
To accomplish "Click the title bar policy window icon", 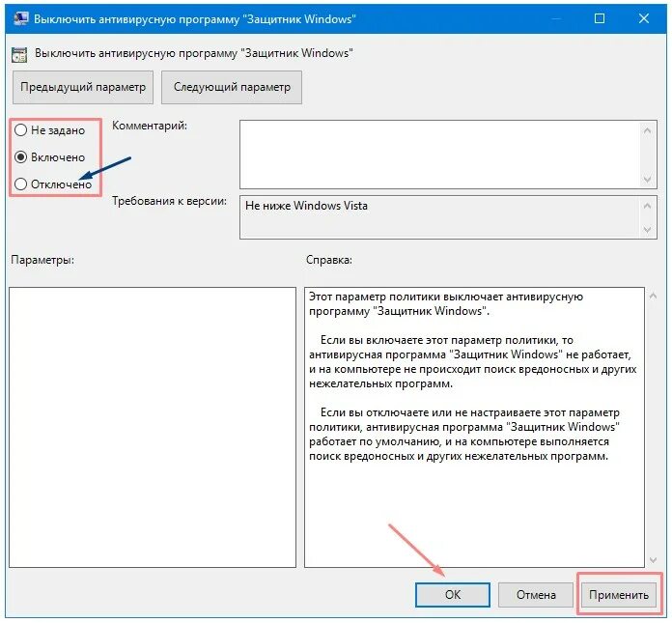I will [20, 19].
